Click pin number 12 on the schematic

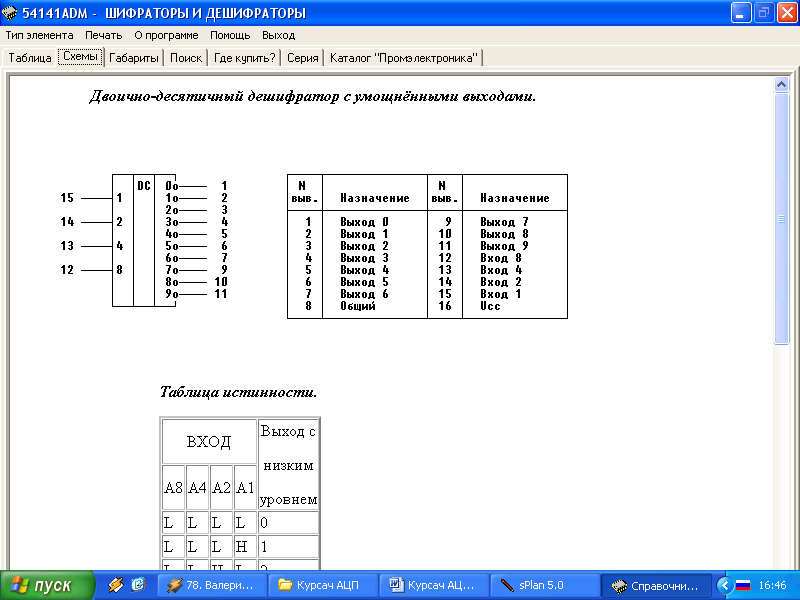pos(67,270)
